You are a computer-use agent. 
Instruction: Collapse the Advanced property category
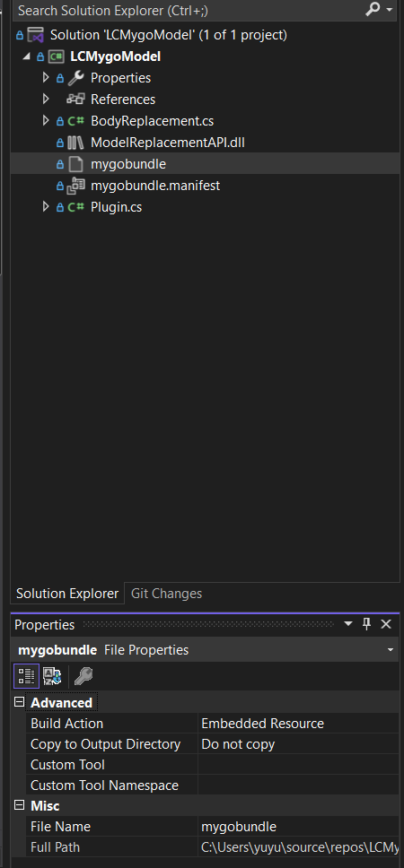click(x=20, y=702)
